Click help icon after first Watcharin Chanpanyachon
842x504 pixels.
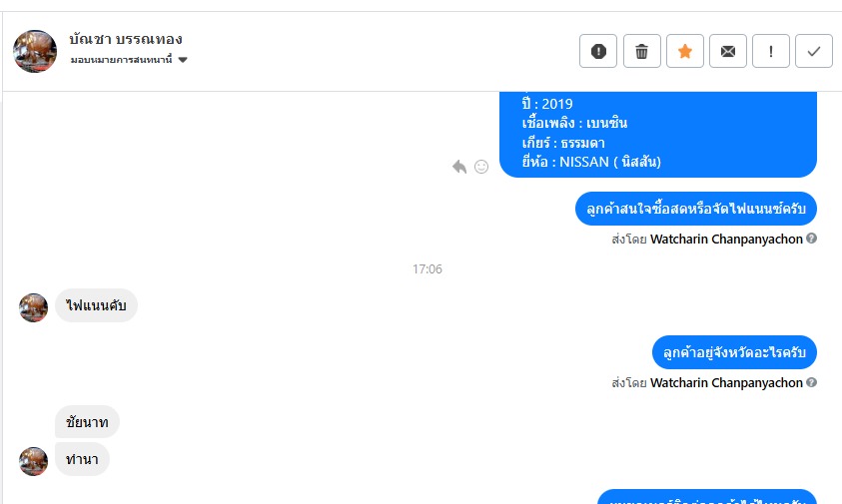[x=811, y=239]
